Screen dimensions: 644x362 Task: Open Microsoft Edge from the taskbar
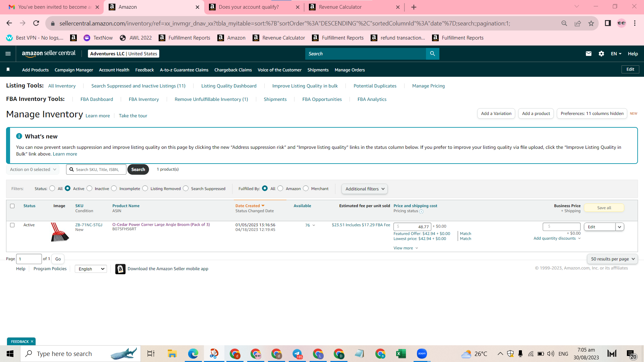(x=193, y=354)
